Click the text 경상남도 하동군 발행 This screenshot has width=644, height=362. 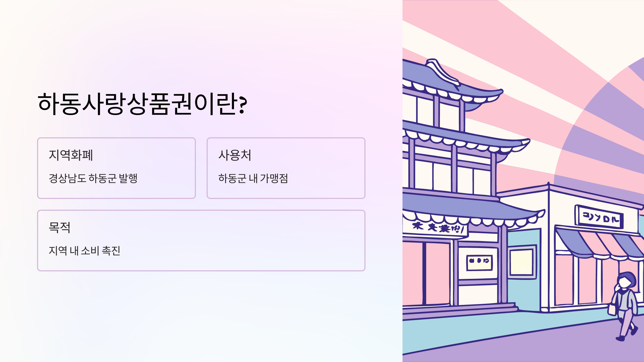[93, 178]
